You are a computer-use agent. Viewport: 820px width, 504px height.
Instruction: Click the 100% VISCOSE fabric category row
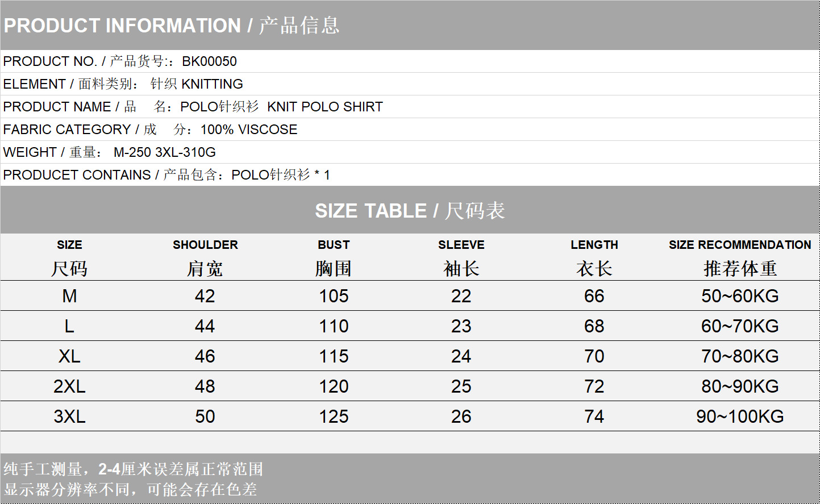[x=150, y=130]
